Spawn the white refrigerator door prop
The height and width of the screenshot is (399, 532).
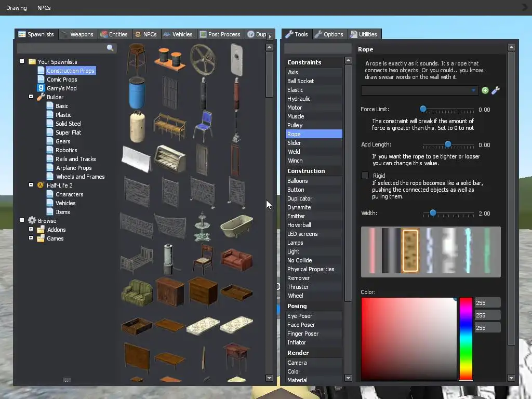pyautogui.click(x=236, y=60)
